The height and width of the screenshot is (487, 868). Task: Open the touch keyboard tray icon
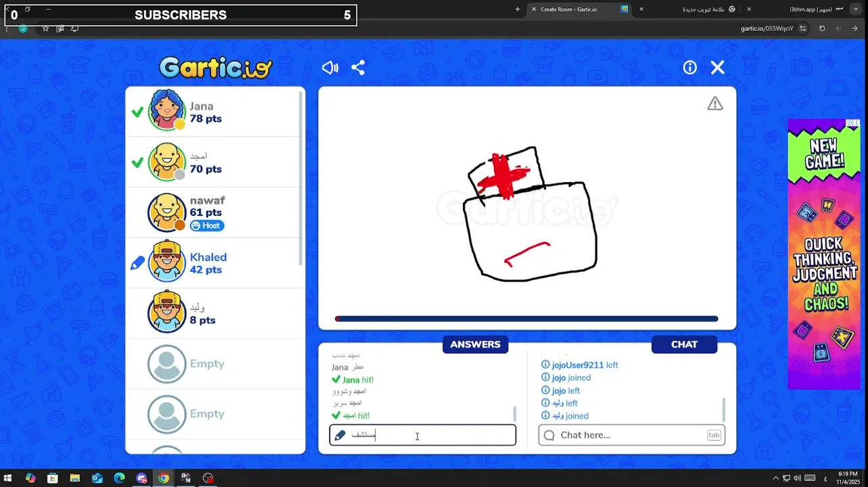tap(810, 478)
